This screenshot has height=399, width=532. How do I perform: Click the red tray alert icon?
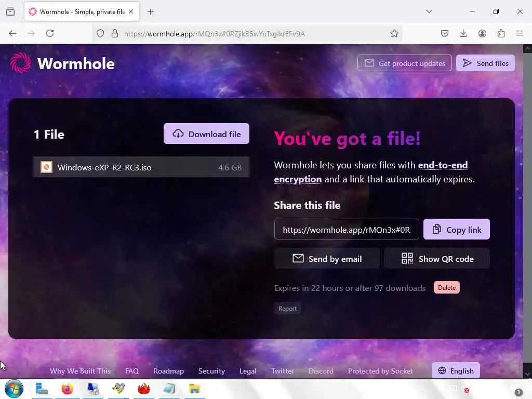coord(467,391)
